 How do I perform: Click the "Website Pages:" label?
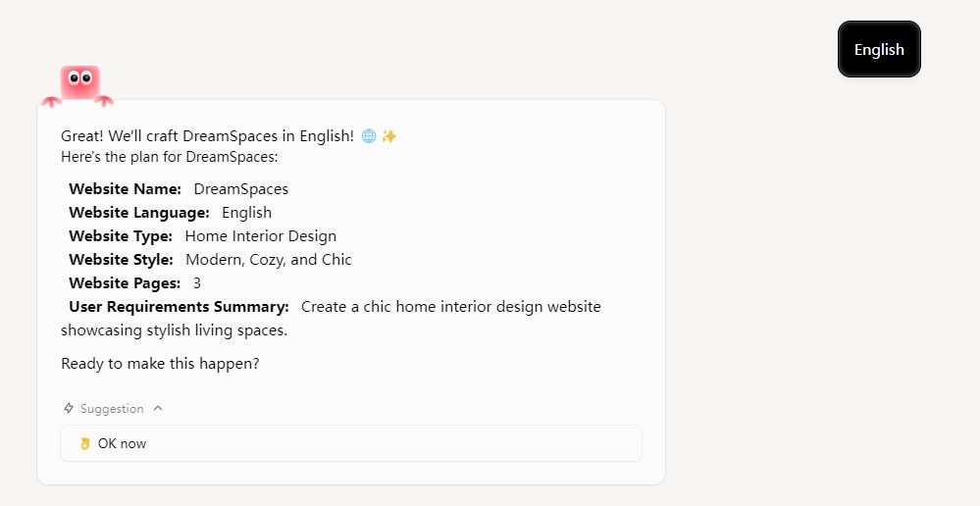[125, 282]
